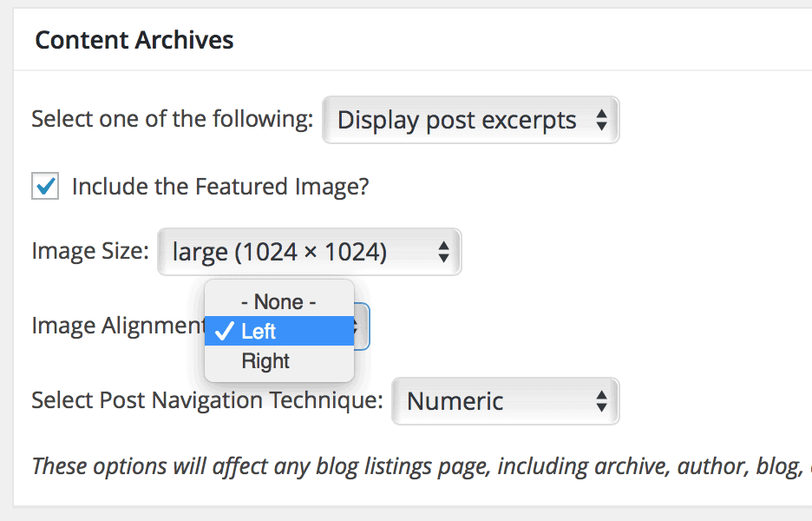Open the Post Navigation Technique dropdown
The image size is (812, 521).
(505, 401)
